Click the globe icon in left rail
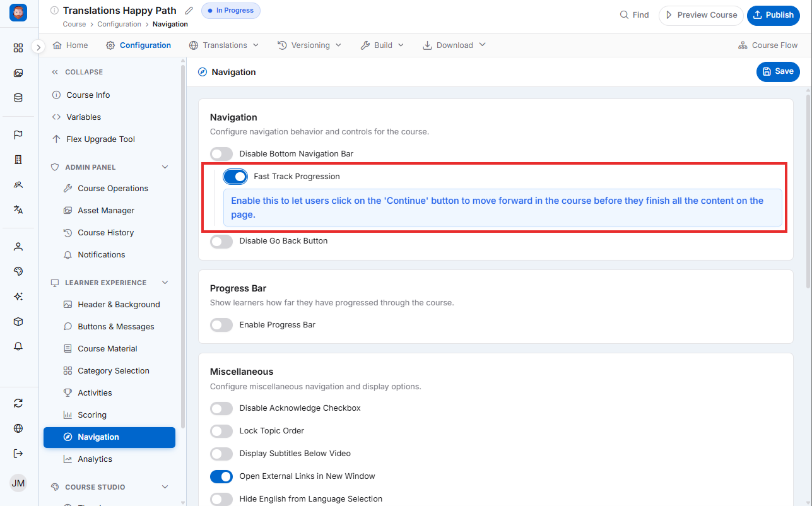This screenshot has height=506, width=812. coord(18,428)
